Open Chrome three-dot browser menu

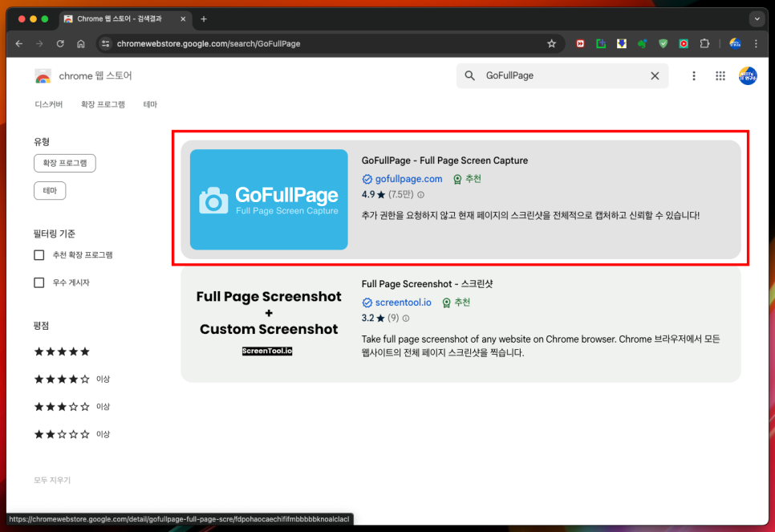tap(756, 44)
